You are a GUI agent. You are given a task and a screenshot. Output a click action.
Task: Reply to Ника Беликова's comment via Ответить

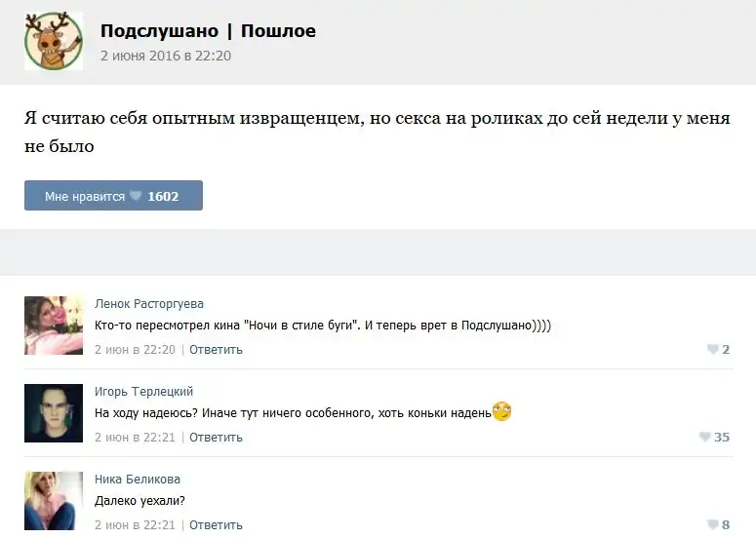point(216,525)
